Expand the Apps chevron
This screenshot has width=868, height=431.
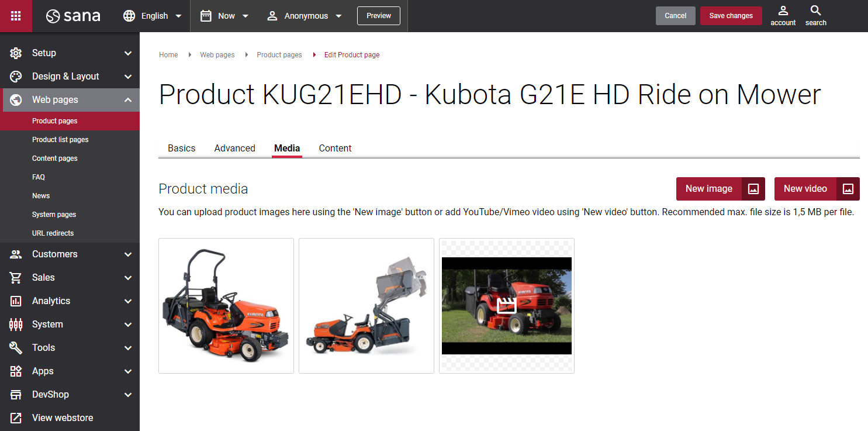[128, 371]
